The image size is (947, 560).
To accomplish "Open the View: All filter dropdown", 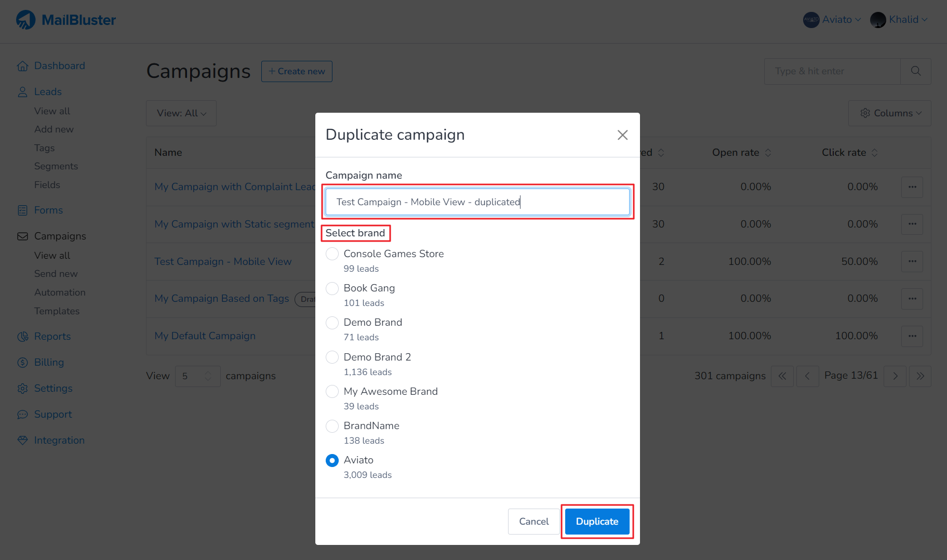I will [x=181, y=113].
